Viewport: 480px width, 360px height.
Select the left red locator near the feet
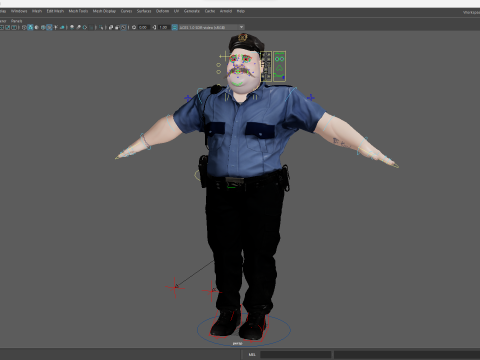[175, 287]
